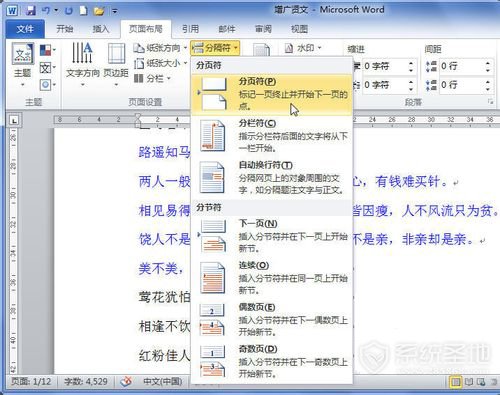Switch to the 邮件 ribbon tab
The image size is (500, 395).
tap(227, 29)
